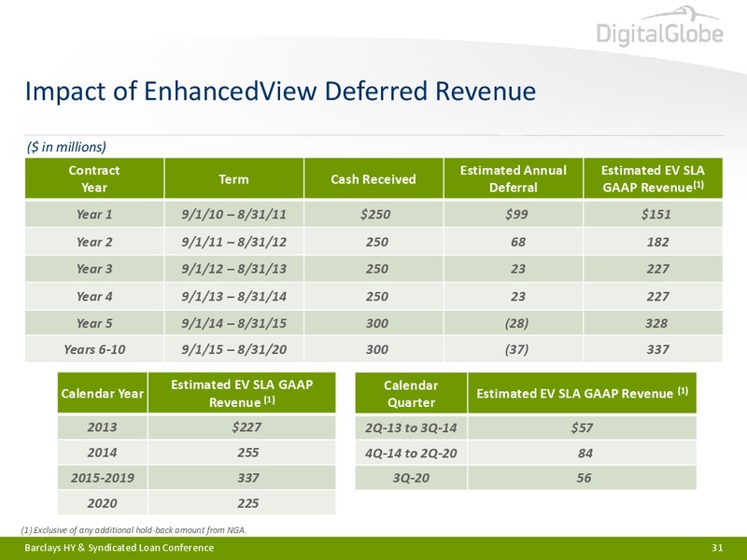
Task: Select the "Years 6-10" row label
Action: click(x=94, y=349)
